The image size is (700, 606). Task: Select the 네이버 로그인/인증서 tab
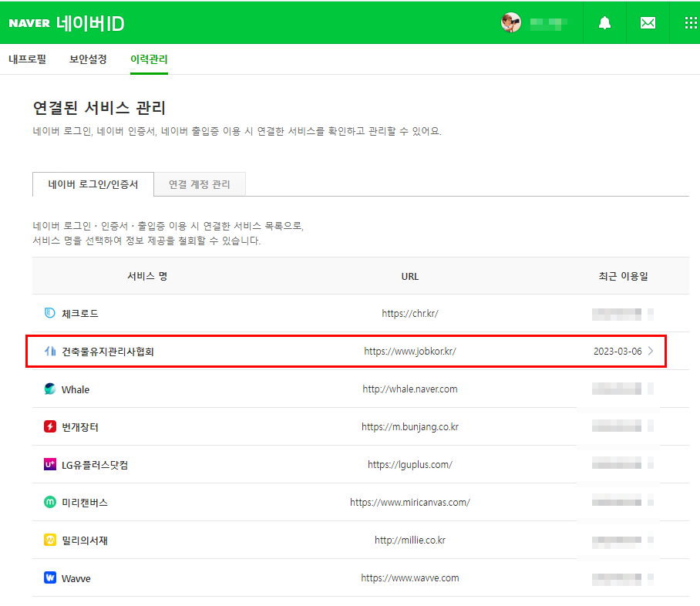click(x=93, y=184)
